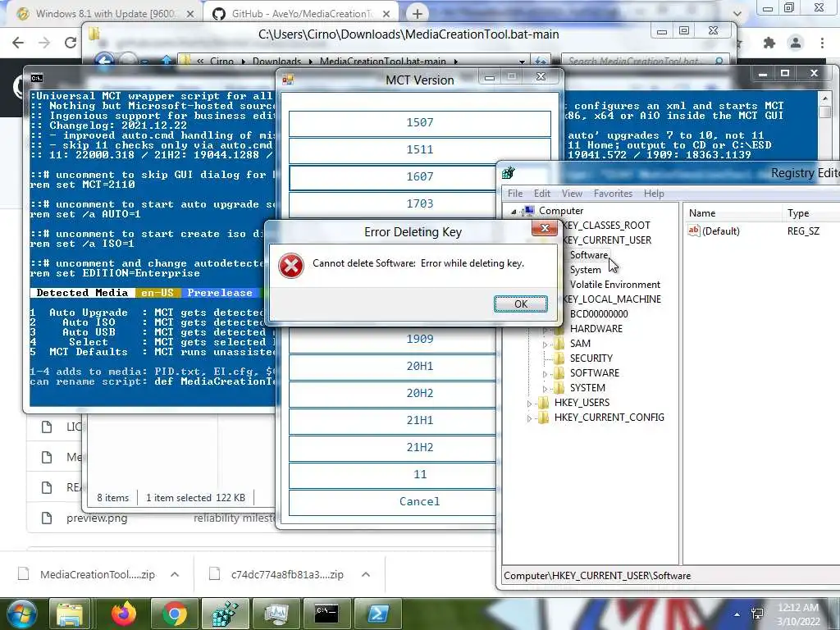
Task: Expand the SAM registry key
Action: tap(545, 345)
